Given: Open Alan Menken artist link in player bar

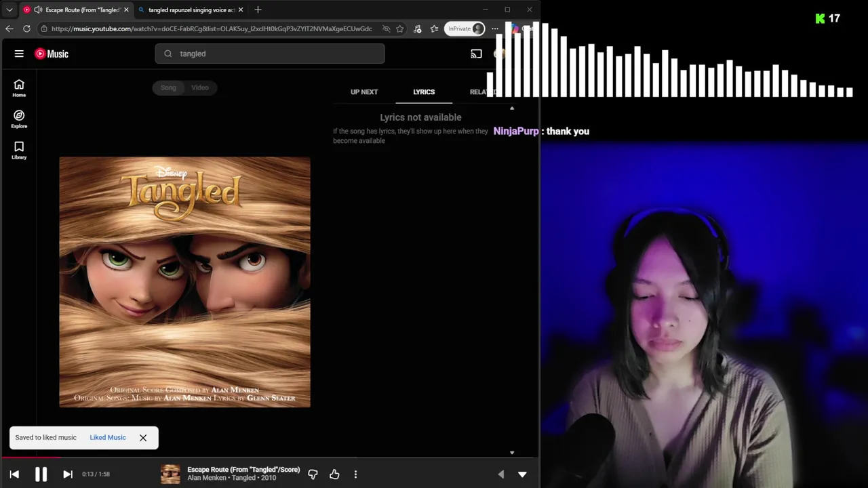Looking at the screenshot, I should point(206,478).
